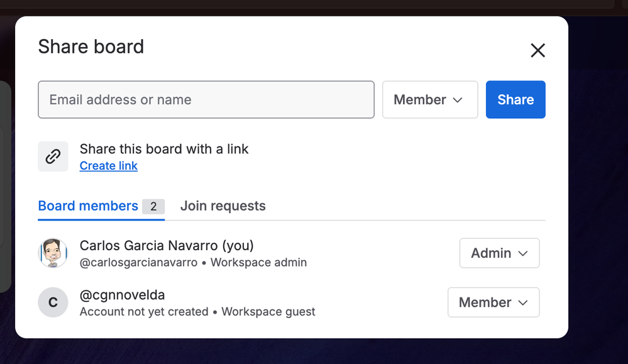Click the Carlos Garcia Navarro (you) name

[x=167, y=245]
